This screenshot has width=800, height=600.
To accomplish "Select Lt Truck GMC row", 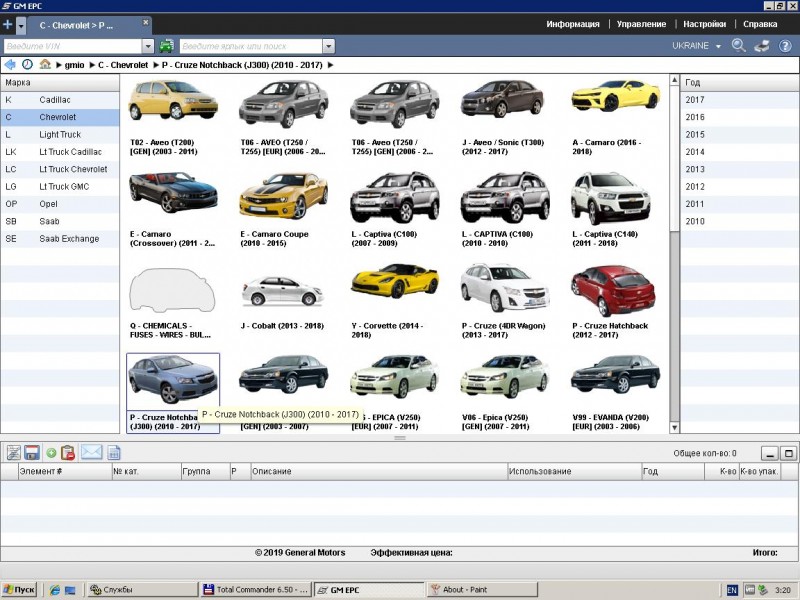I will coord(60,187).
